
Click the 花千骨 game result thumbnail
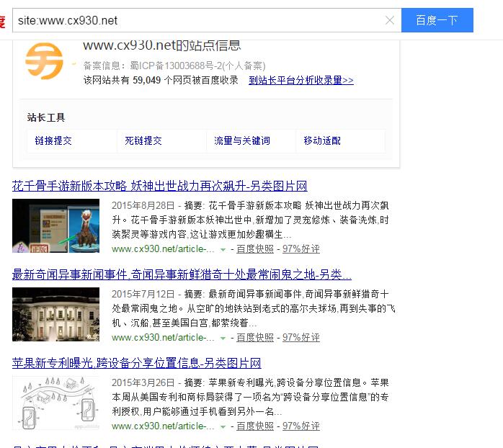click(55, 225)
